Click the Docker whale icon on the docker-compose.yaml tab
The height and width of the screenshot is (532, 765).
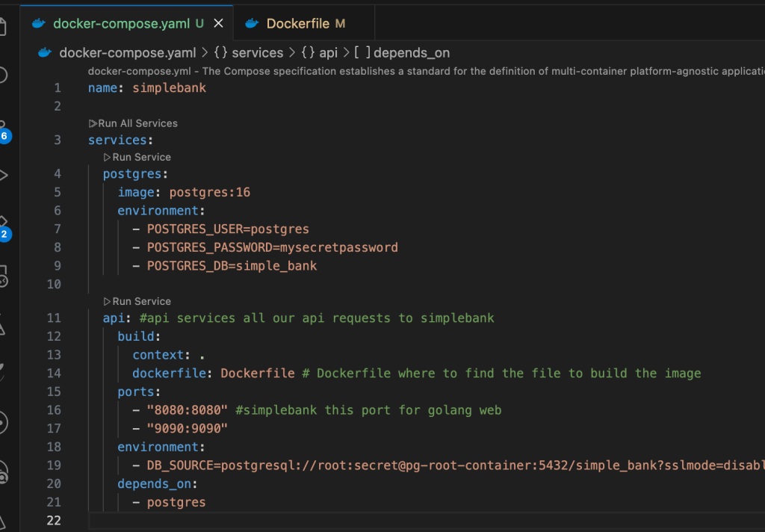(39, 24)
